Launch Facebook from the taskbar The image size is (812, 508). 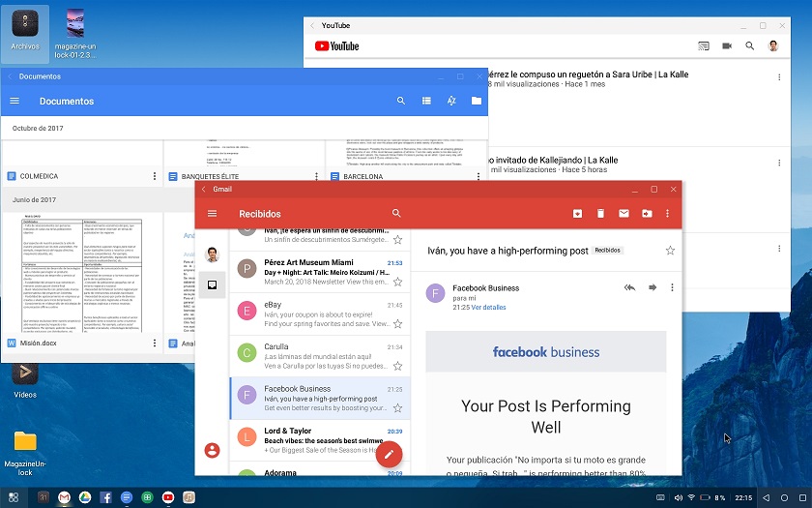[105, 497]
